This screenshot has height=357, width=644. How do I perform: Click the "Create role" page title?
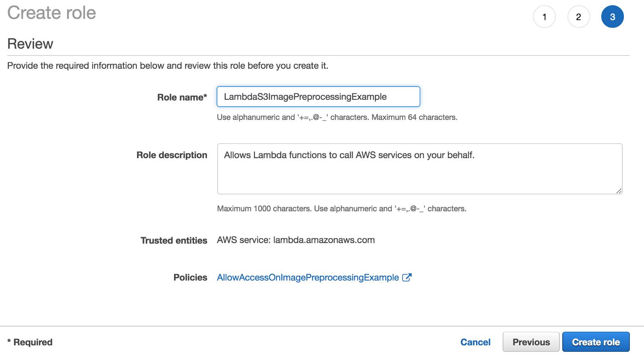click(52, 13)
